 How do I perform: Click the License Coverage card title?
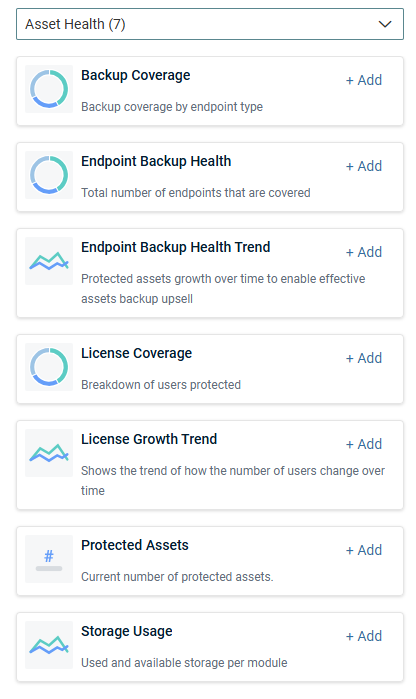pyautogui.click(x=136, y=353)
